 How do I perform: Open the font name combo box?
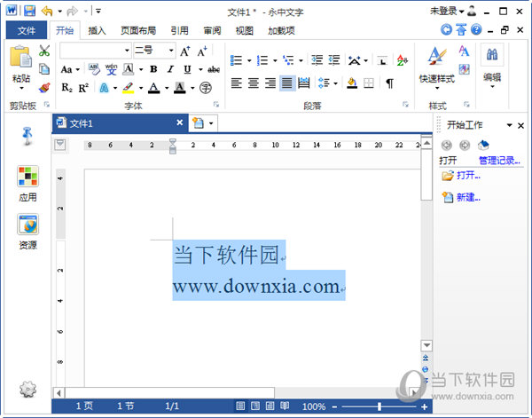tap(96, 51)
